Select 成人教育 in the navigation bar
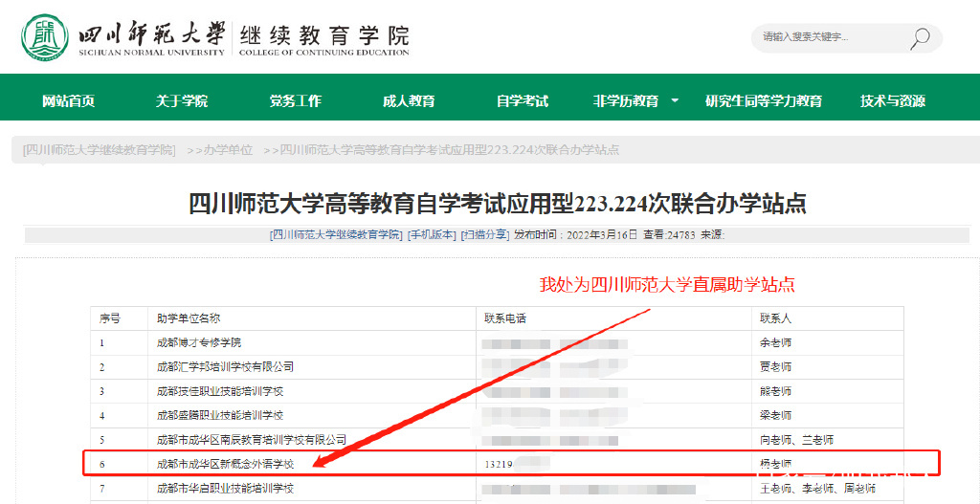Image resolution: width=980 pixels, height=504 pixels. [x=409, y=100]
